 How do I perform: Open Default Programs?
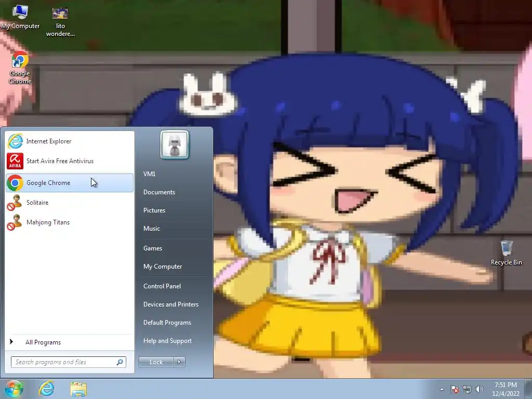(x=167, y=323)
